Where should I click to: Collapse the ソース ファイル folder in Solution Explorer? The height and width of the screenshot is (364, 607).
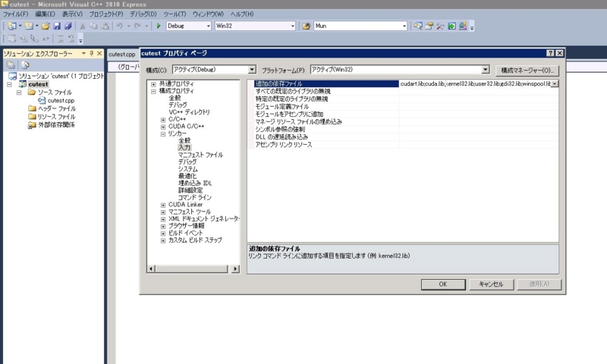point(19,93)
